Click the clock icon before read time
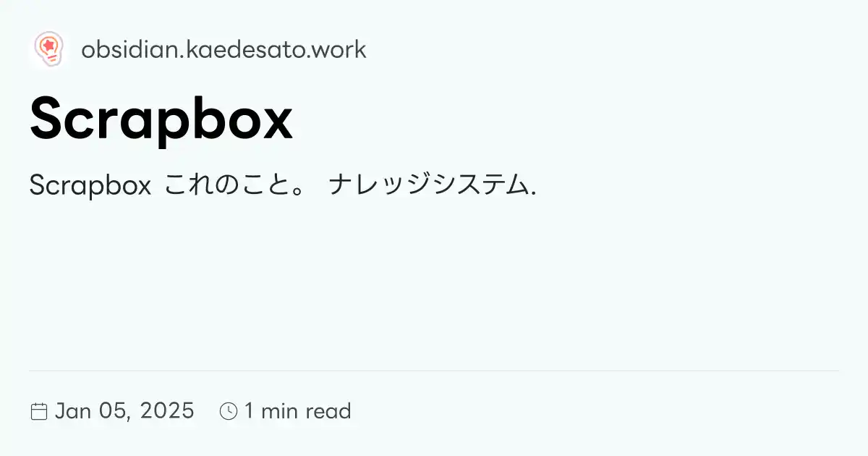This screenshot has width=868, height=456. [229, 412]
